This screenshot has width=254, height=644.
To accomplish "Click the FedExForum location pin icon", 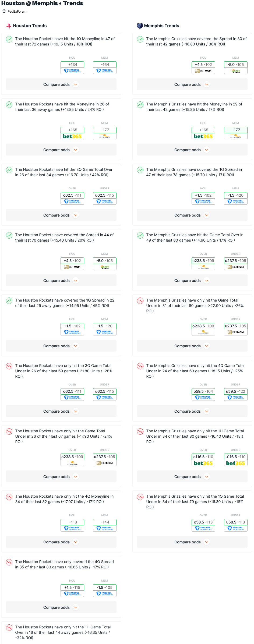I will click(4, 11).
